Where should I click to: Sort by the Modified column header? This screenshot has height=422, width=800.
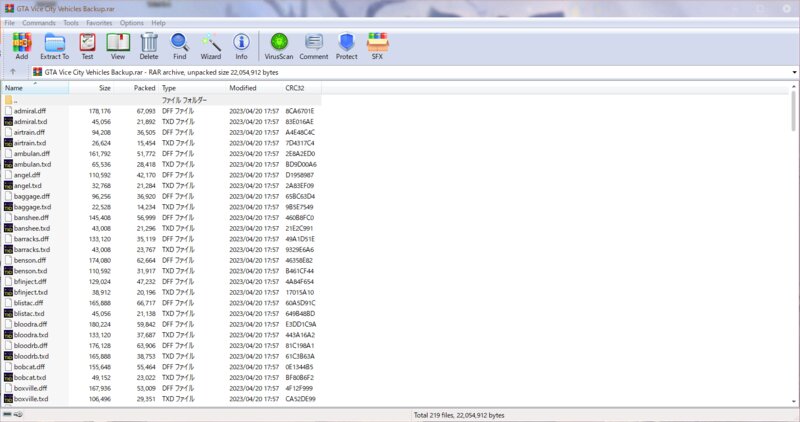point(254,88)
